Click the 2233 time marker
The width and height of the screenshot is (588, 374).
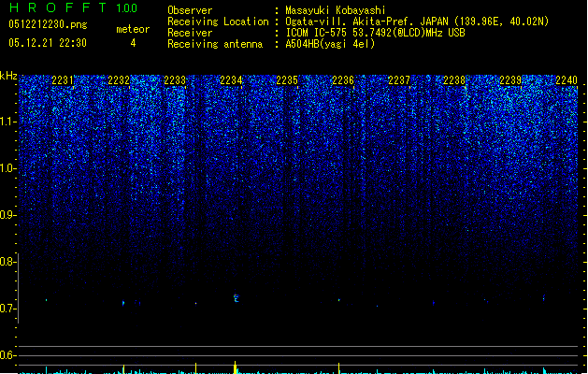coord(175,80)
